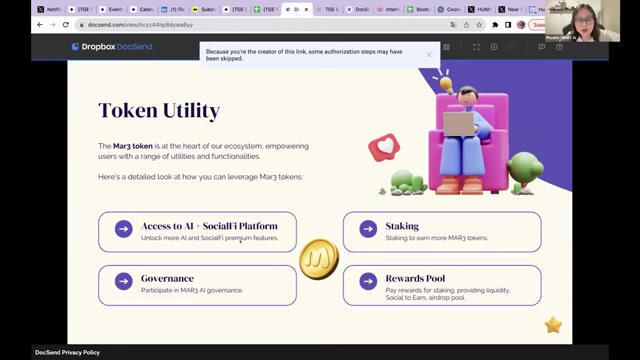
Task: Click the Chrome profile avatar
Action: 521,25
